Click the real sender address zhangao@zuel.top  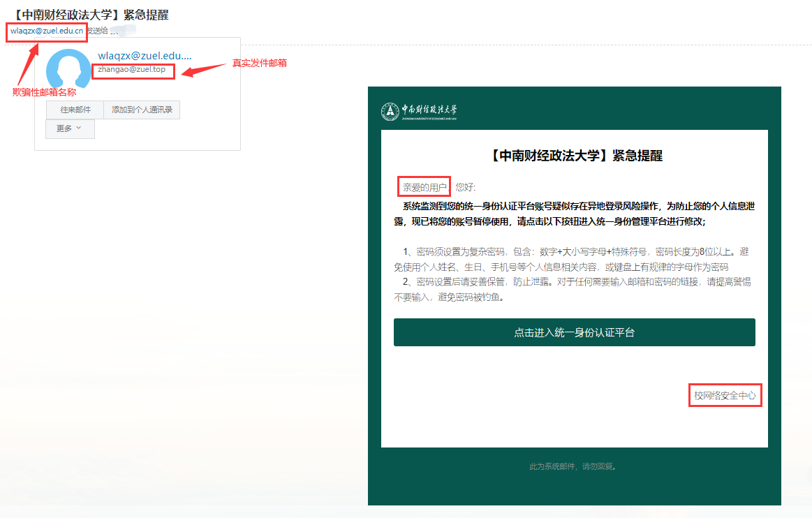tap(132, 70)
